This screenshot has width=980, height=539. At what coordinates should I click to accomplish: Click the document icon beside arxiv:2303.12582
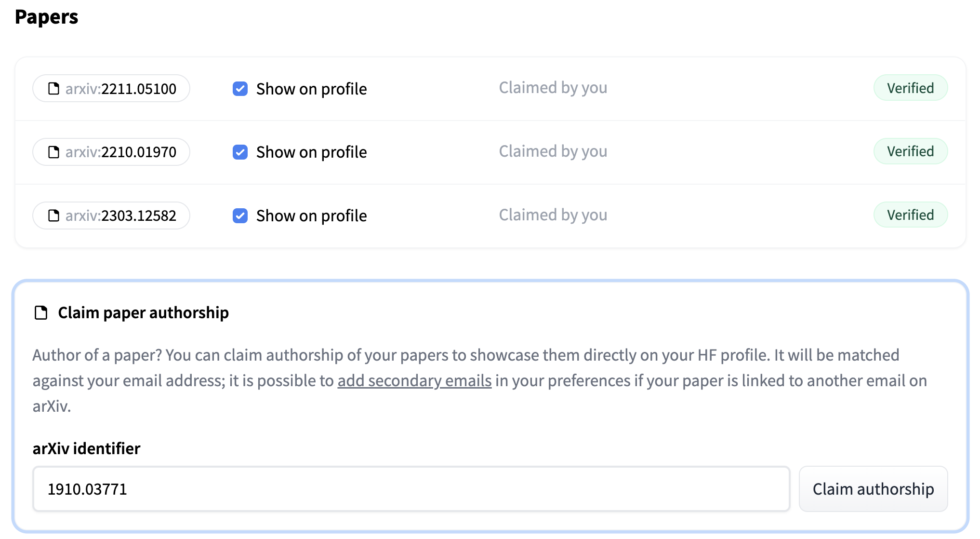click(53, 216)
